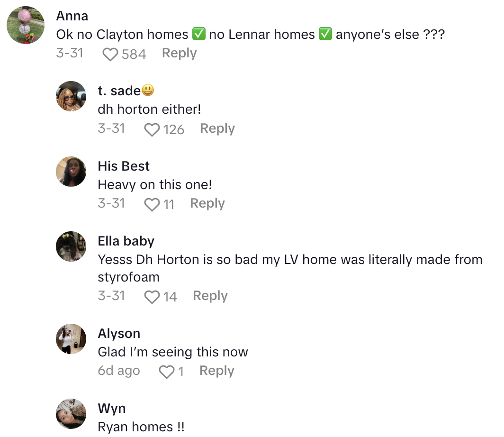Open Ella baby's profile avatar

[x=71, y=246]
